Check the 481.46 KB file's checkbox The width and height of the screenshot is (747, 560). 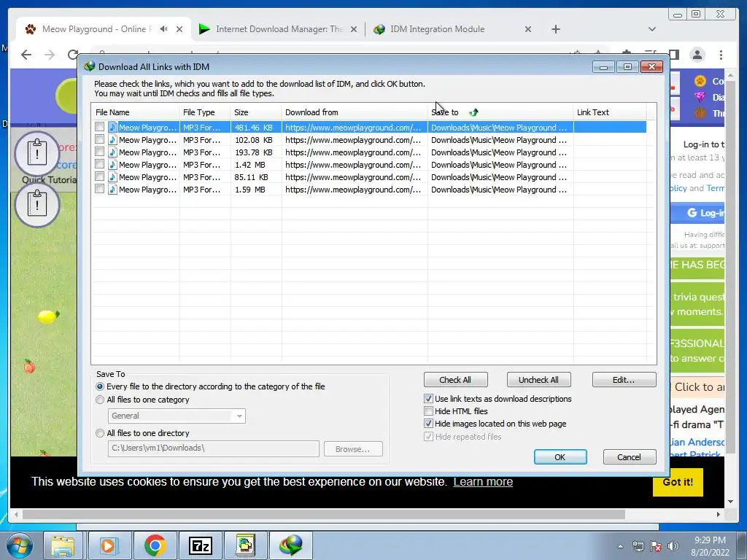[99, 127]
